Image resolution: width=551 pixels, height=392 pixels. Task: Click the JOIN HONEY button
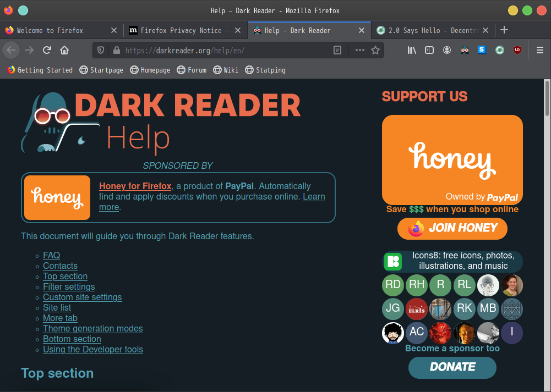[x=452, y=229]
